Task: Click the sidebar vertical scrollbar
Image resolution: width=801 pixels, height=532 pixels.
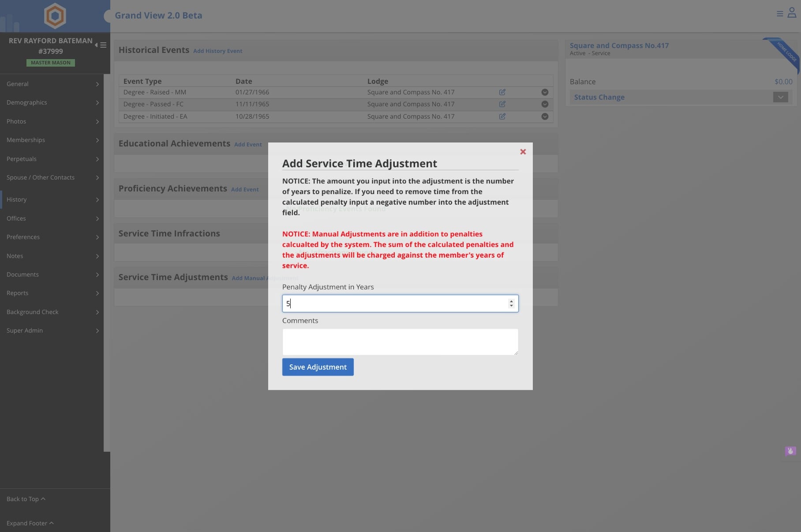Action: click(x=107, y=262)
